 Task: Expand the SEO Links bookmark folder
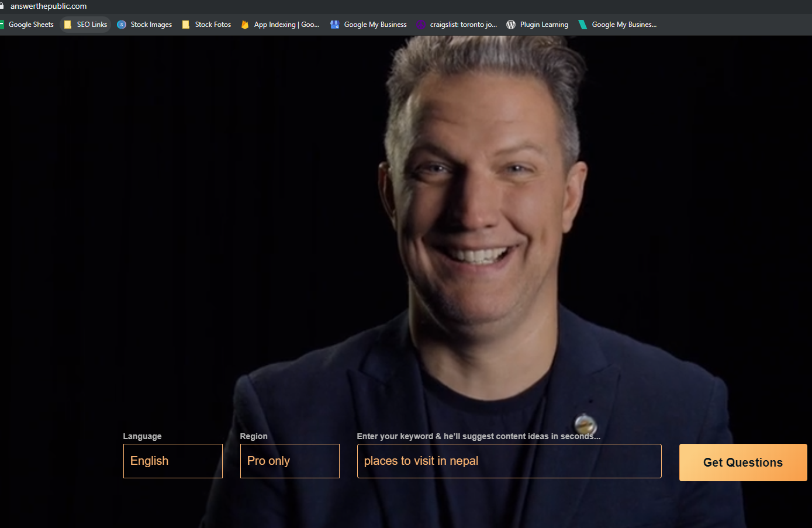click(85, 25)
